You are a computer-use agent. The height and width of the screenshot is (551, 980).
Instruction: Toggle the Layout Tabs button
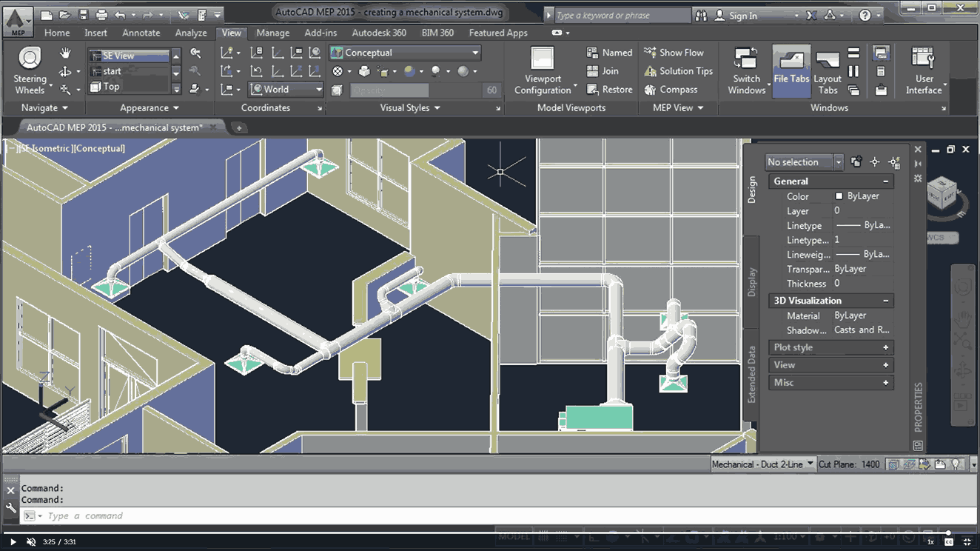(828, 71)
